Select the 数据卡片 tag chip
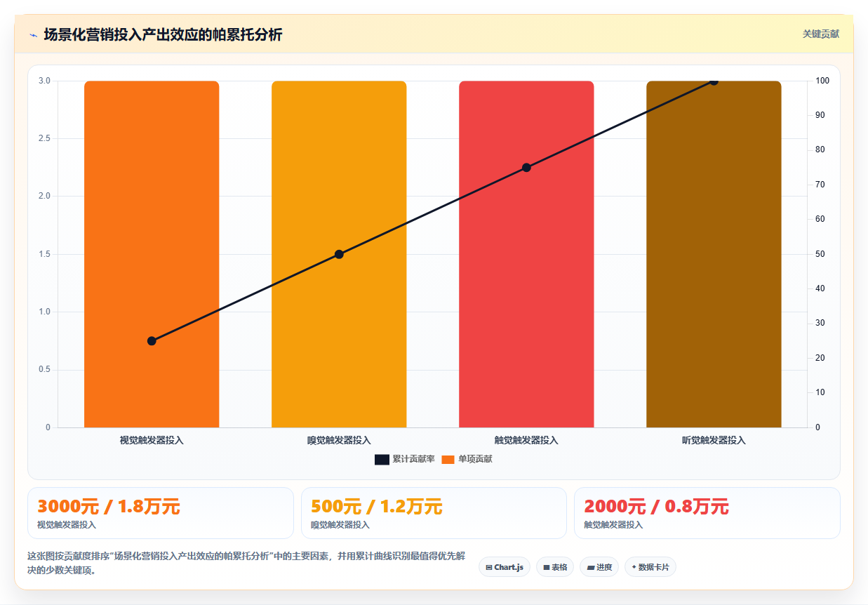 coord(650,567)
